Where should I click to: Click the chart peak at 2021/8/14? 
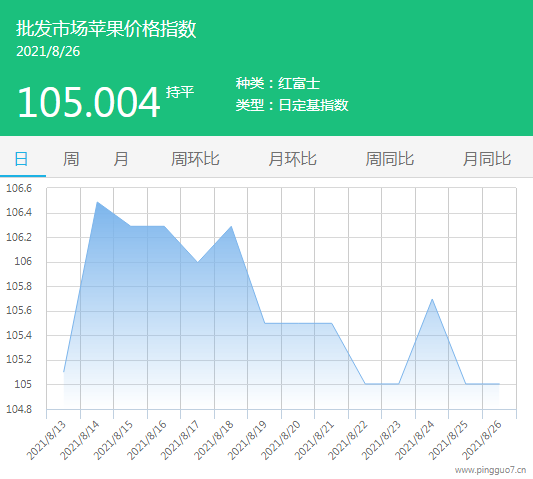97,202
